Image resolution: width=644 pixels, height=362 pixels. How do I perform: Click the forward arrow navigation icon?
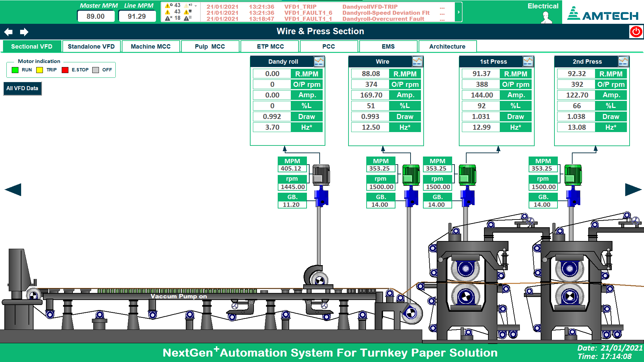[24, 32]
